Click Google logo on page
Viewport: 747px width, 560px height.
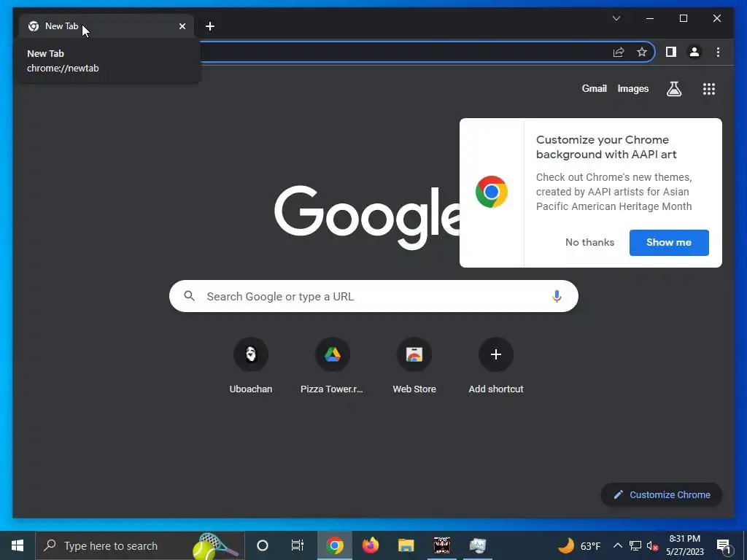coord(368,217)
